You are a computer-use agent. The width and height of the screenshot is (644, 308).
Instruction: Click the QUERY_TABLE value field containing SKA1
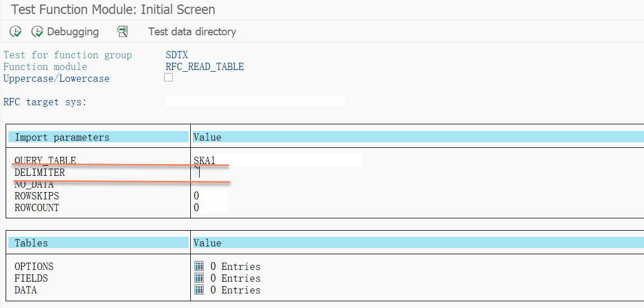pos(277,160)
